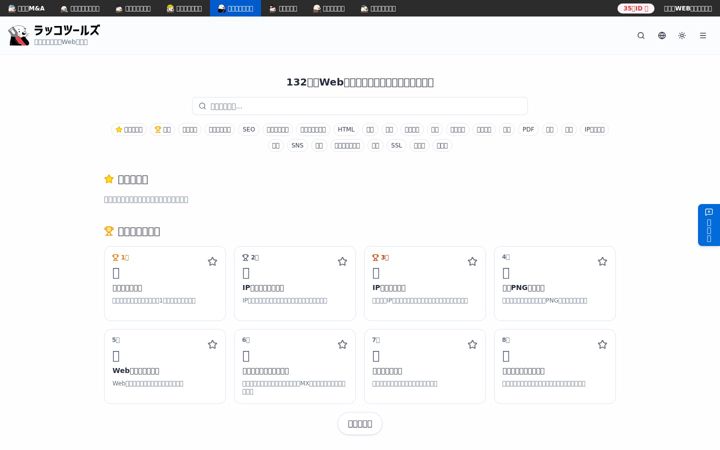
Task: Click the rank 3 bronze trophy icon
Action: (375, 258)
